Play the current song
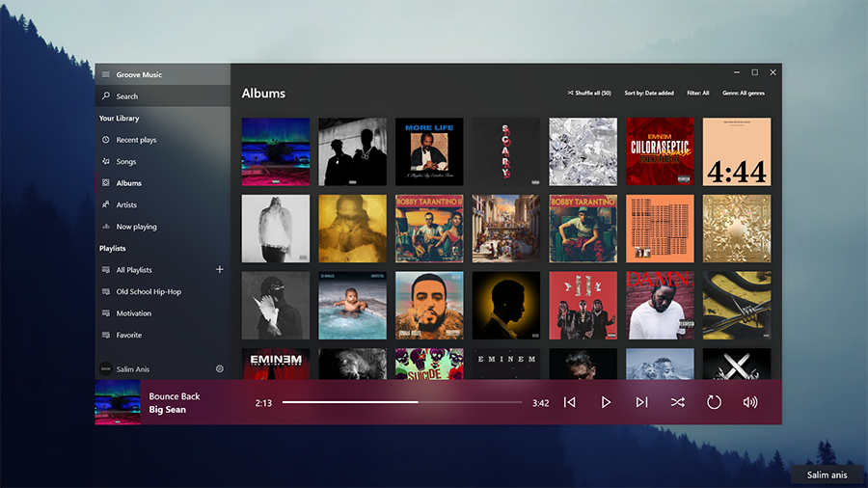The image size is (868, 488). (606, 402)
